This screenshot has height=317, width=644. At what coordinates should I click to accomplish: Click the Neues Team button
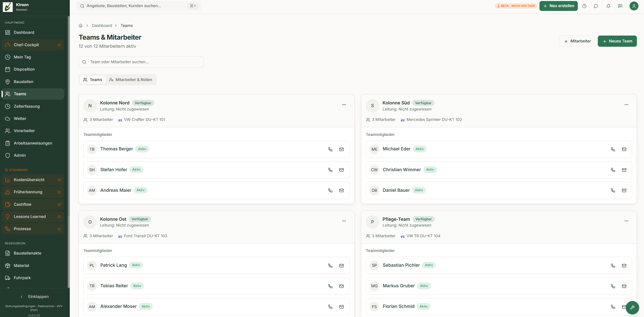tap(617, 41)
